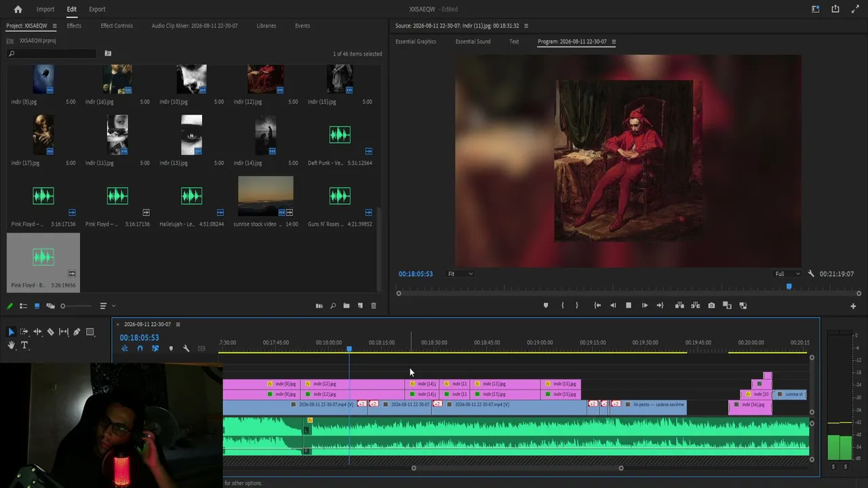Open the Full playback resolution dropdown

click(x=787, y=274)
